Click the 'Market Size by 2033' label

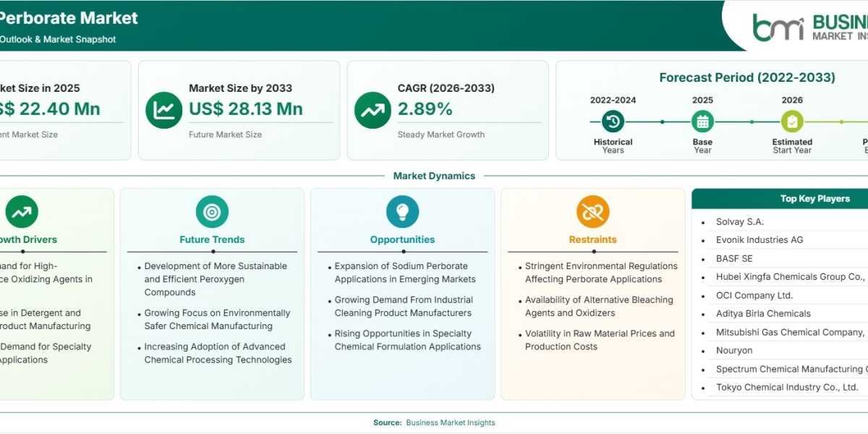[x=241, y=88]
